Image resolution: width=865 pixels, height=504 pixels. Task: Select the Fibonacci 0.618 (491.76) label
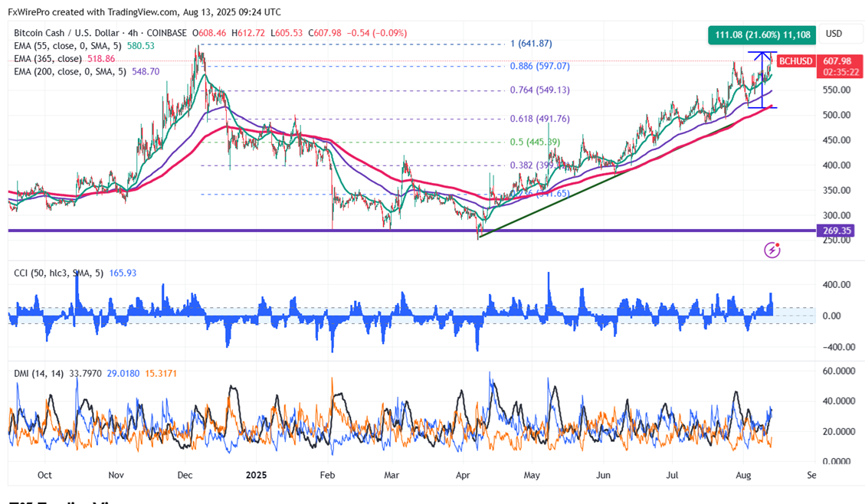[539, 119]
